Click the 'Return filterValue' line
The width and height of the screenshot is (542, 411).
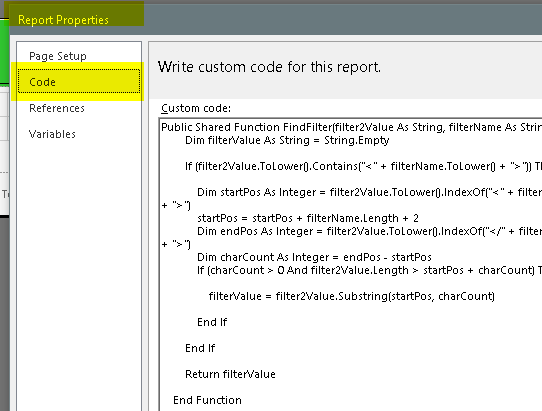tap(230, 374)
